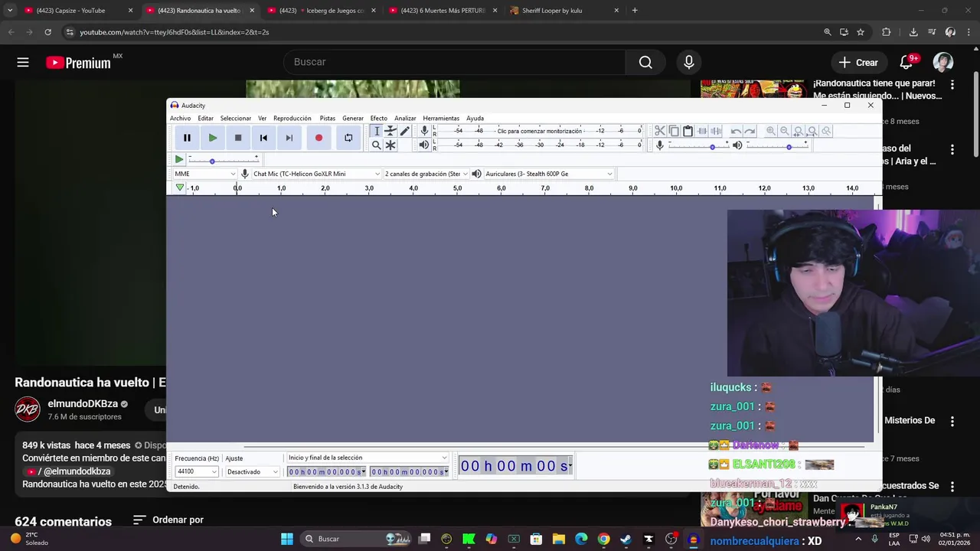Viewport: 980px width, 551px height.
Task: Open the Auriculares playback device dropdown
Action: 548,174
